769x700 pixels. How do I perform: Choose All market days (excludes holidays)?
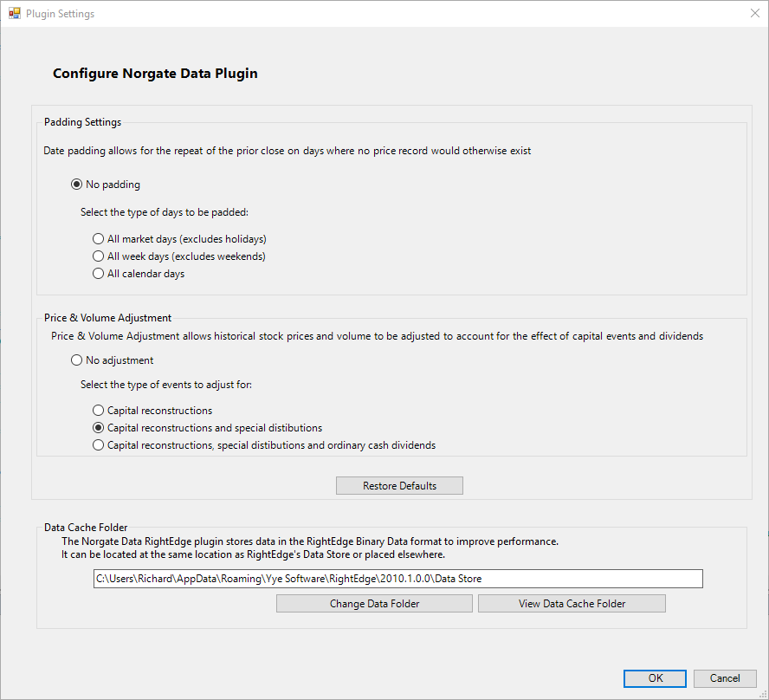(x=179, y=239)
